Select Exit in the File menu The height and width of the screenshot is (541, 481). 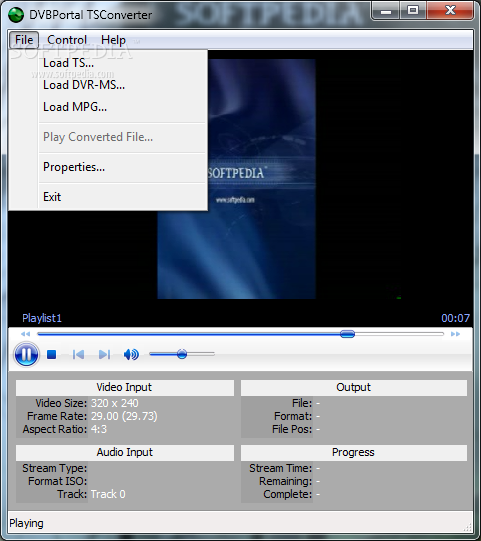tap(107, 197)
